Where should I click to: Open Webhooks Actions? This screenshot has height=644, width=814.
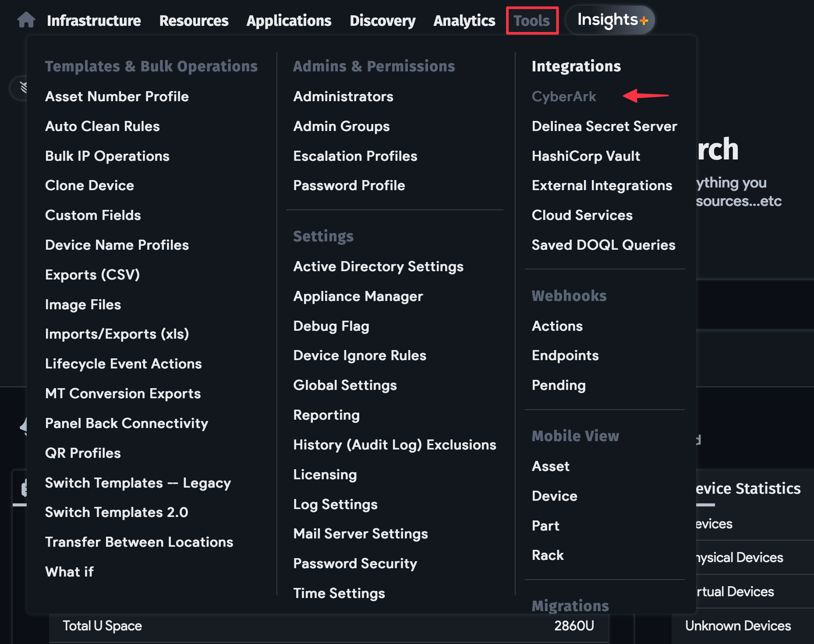point(557,326)
